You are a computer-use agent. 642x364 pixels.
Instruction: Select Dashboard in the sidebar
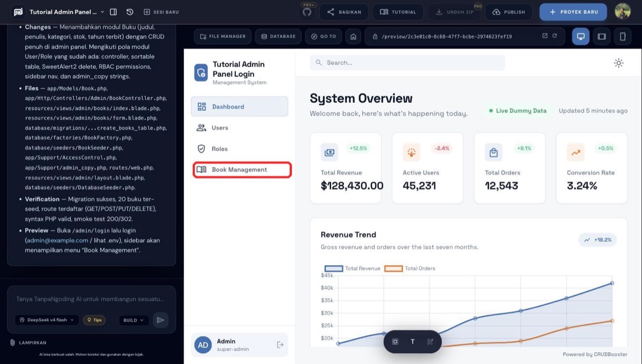click(x=239, y=106)
